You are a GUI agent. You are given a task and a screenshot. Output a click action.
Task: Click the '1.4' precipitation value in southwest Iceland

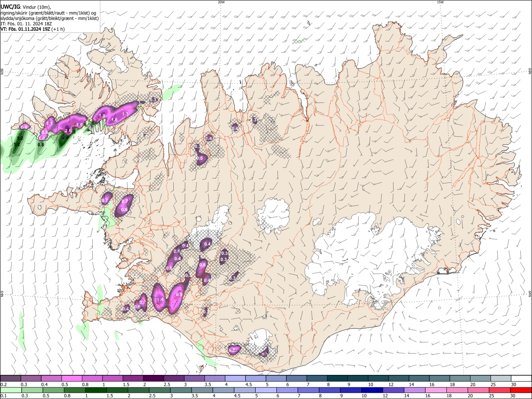pos(160,299)
